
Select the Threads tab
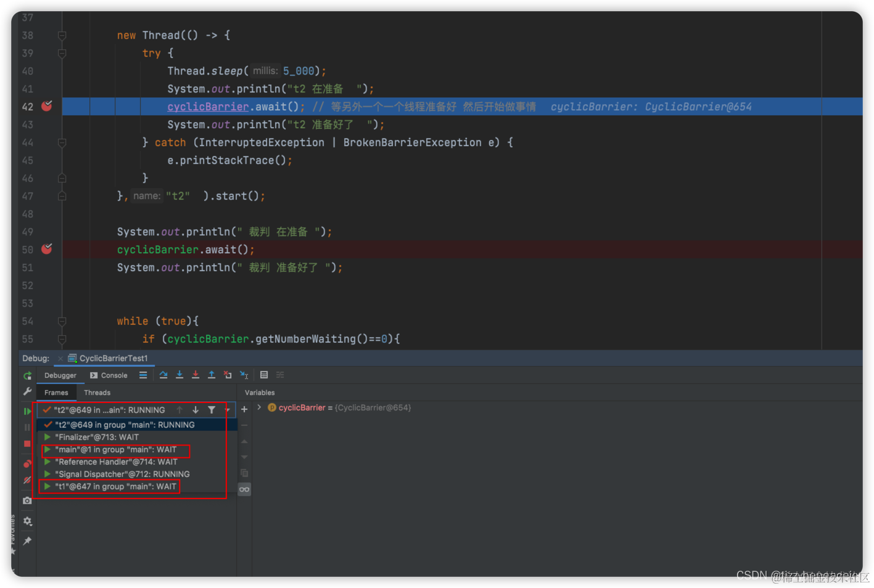[x=97, y=393]
